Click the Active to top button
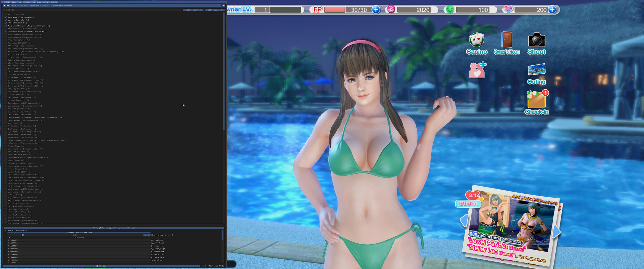The width and height of the screenshot is (644, 269). [193, 10]
